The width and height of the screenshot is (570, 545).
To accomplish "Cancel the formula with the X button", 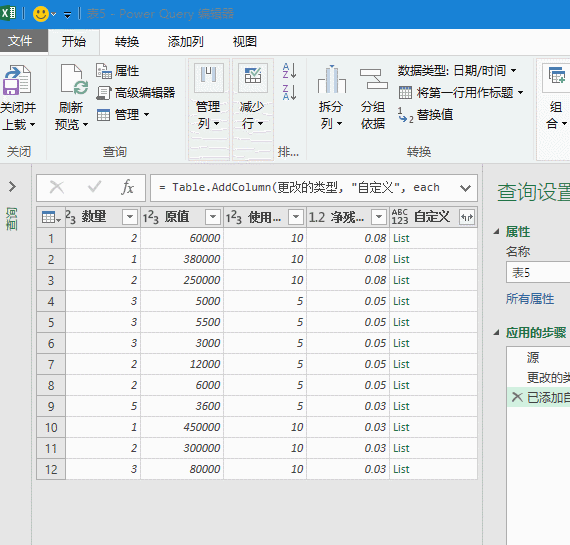I will pos(57,188).
